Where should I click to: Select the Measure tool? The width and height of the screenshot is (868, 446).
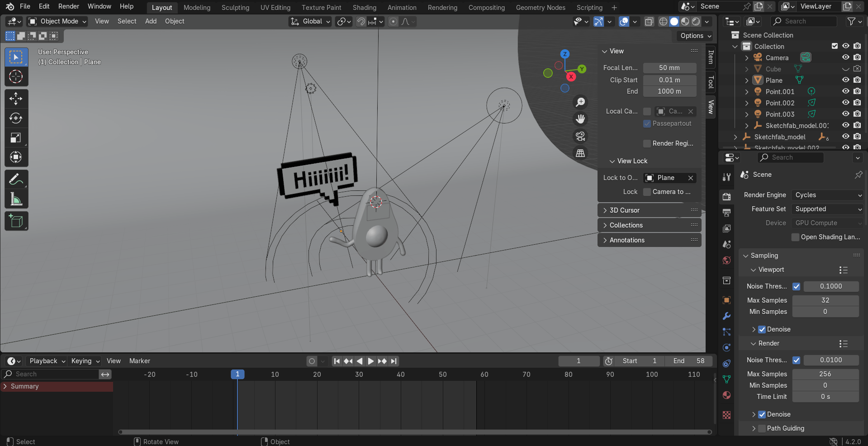click(x=16, y=199)
